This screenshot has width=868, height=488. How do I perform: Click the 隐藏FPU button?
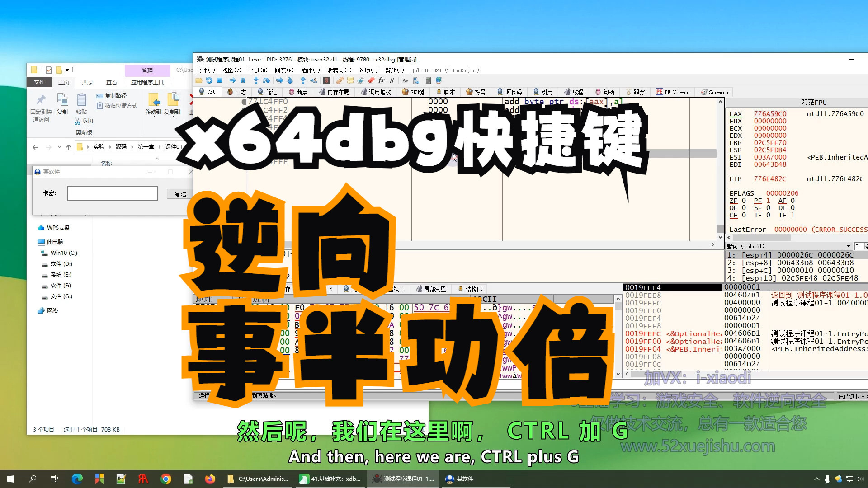pos(814,103)
